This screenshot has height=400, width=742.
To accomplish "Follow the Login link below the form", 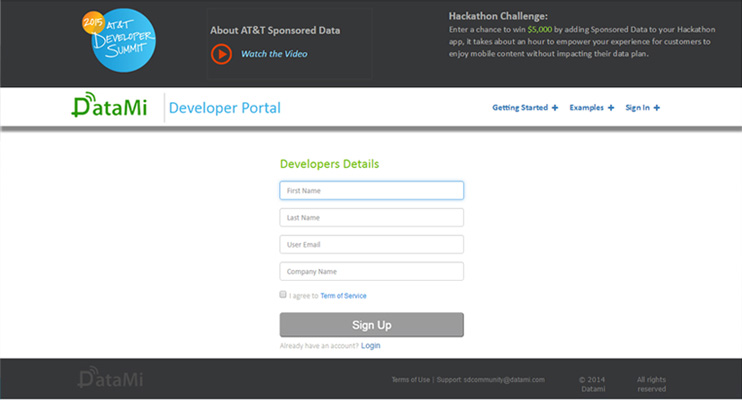I will pyautogui.click(x=371, y=346).
